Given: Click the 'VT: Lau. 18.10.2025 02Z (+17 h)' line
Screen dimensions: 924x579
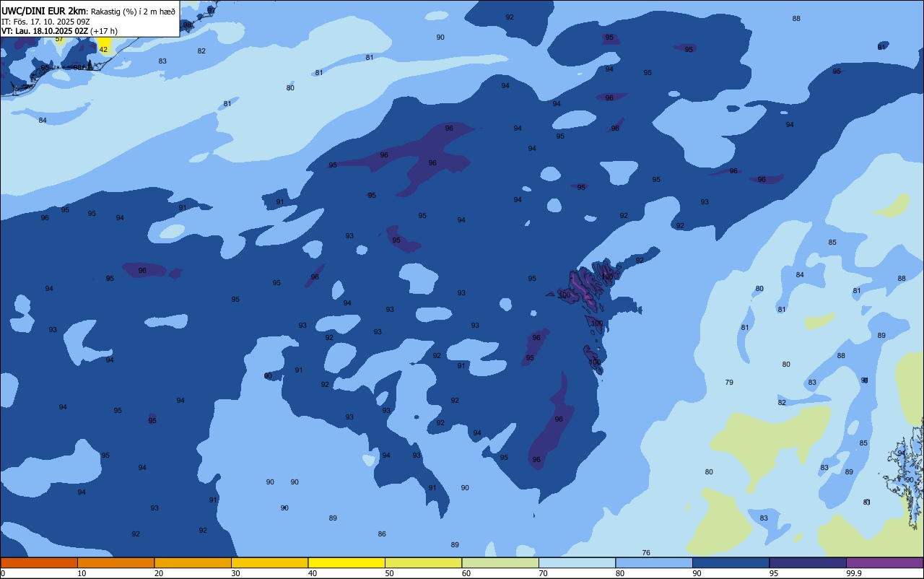Looking at the screenshot, I should (59, 31).
